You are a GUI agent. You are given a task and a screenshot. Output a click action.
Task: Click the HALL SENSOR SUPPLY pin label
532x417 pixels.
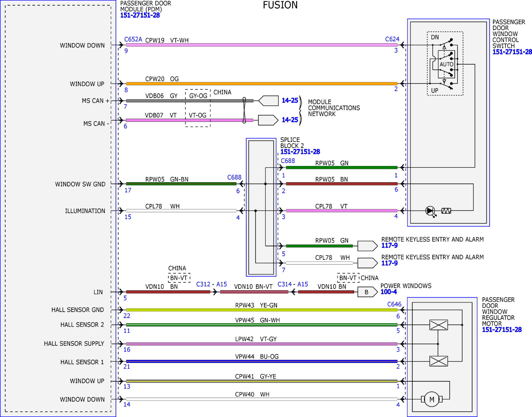[74, 344]
